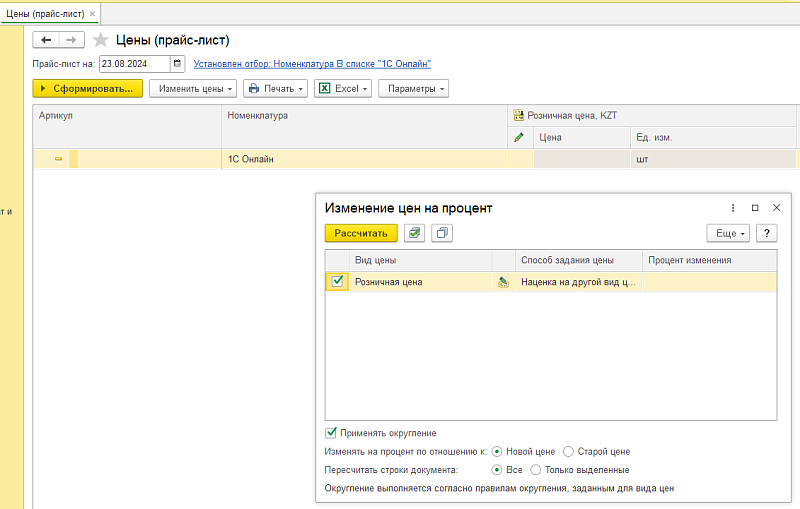The image size is (800, 509).
Task: Open the Еще menu in dialog
Action: tap(728, 233)
